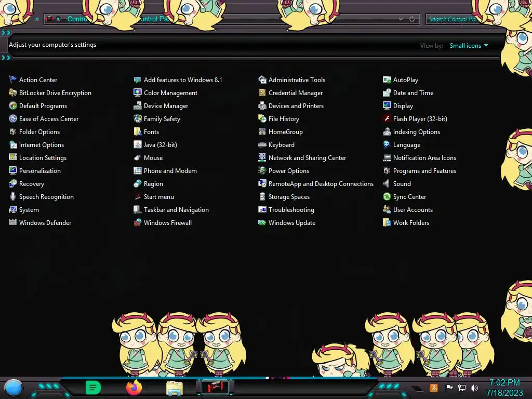Image resolution: width=532 pixels, height=399 pixels.
Task: Click the BitLocker Drive Encryption icon
Action: (x=13, y=92)
